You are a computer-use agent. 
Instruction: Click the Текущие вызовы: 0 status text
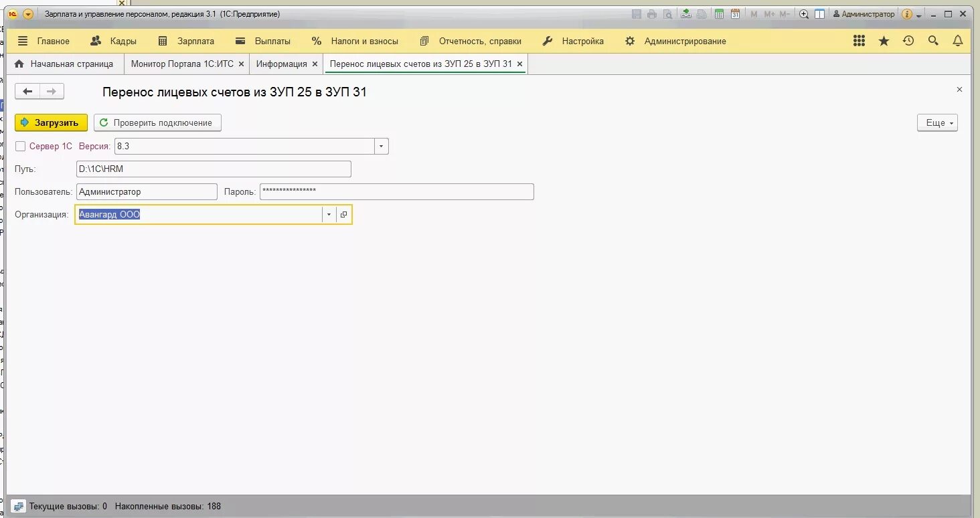pyautogui.click(x=68, y=506)
